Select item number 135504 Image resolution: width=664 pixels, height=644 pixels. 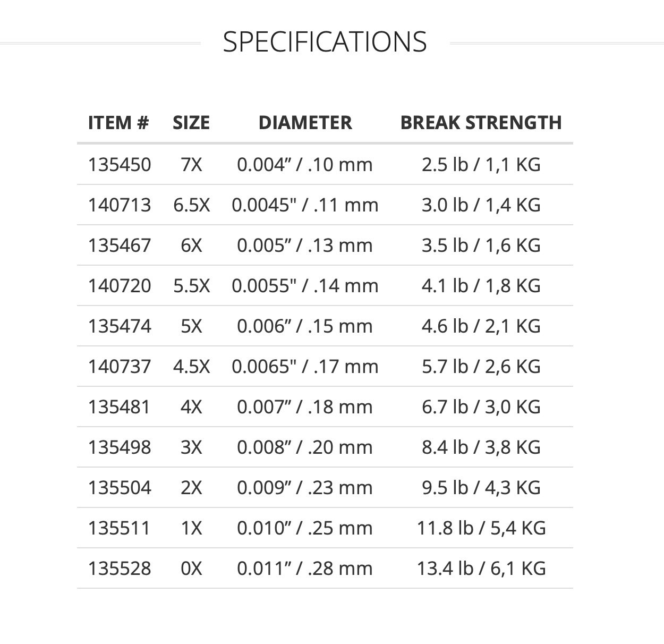[120, 488]
